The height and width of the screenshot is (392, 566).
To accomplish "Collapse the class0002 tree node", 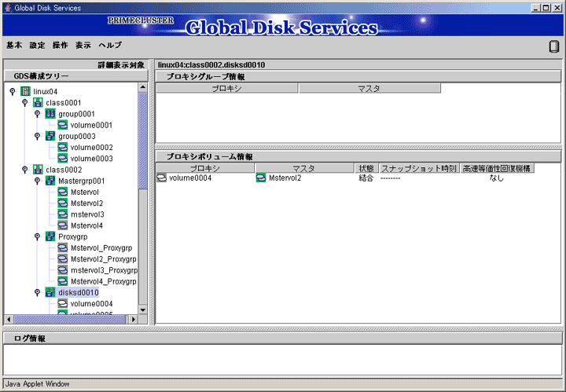I will point(25,170).
